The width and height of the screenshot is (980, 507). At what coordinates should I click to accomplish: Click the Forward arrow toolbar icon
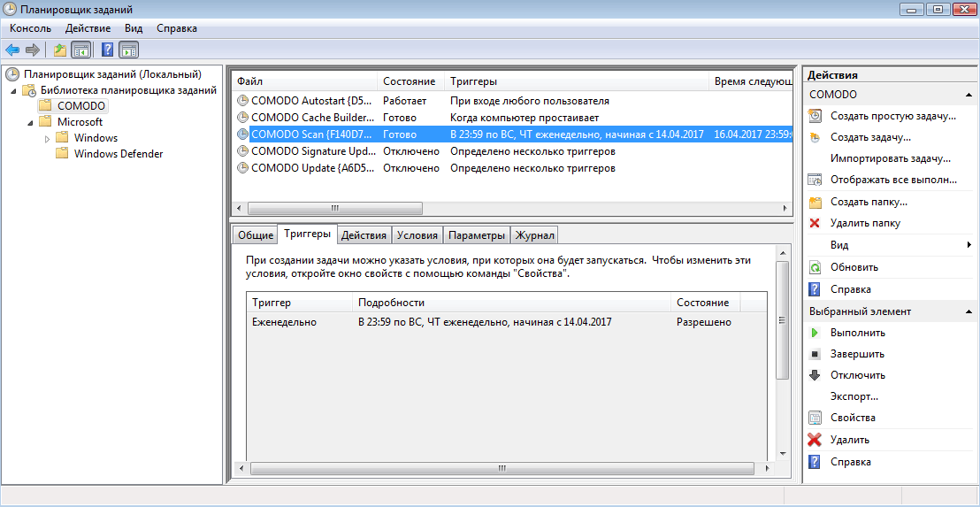pos(33,50)
